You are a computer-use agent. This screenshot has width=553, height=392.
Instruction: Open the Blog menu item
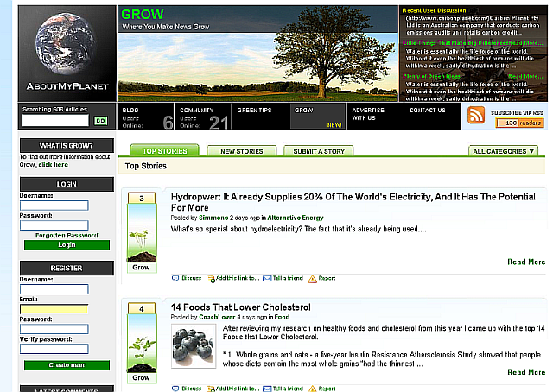(146, 117)
